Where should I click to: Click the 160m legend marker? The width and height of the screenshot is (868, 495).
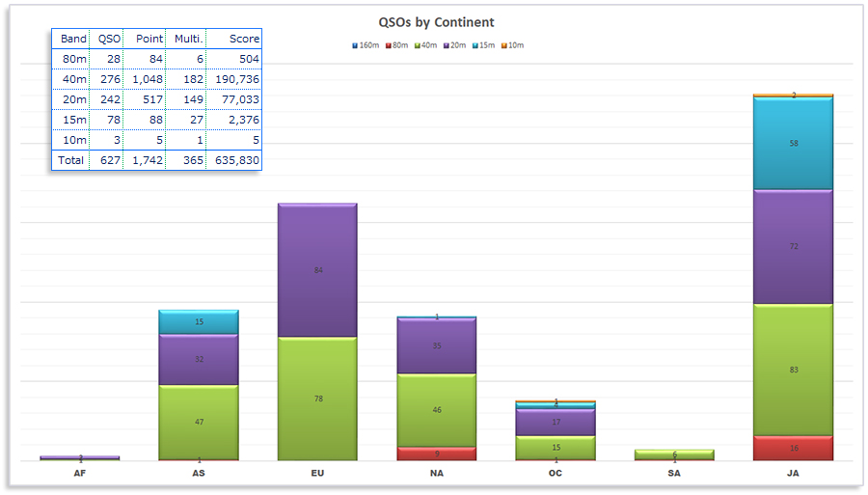click(355, 45)
